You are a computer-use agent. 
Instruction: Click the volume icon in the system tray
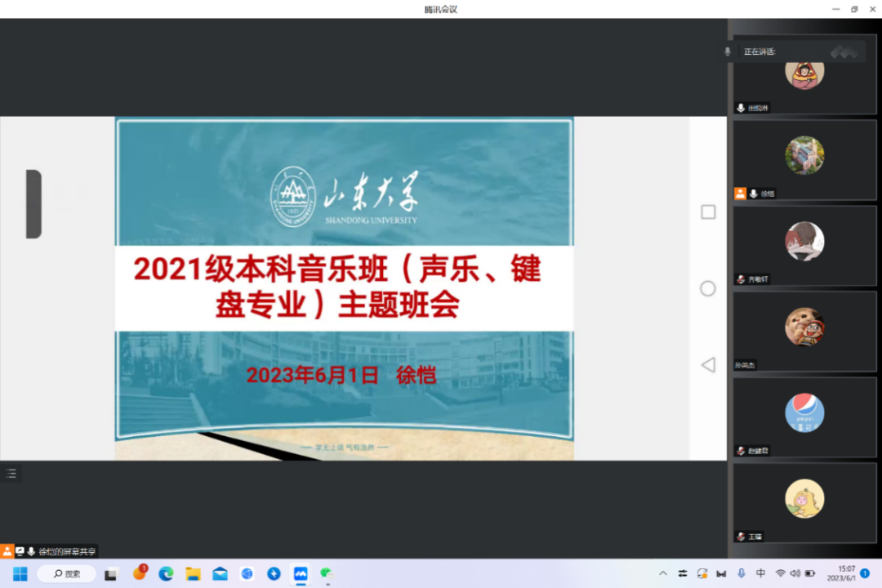(795, 573)
